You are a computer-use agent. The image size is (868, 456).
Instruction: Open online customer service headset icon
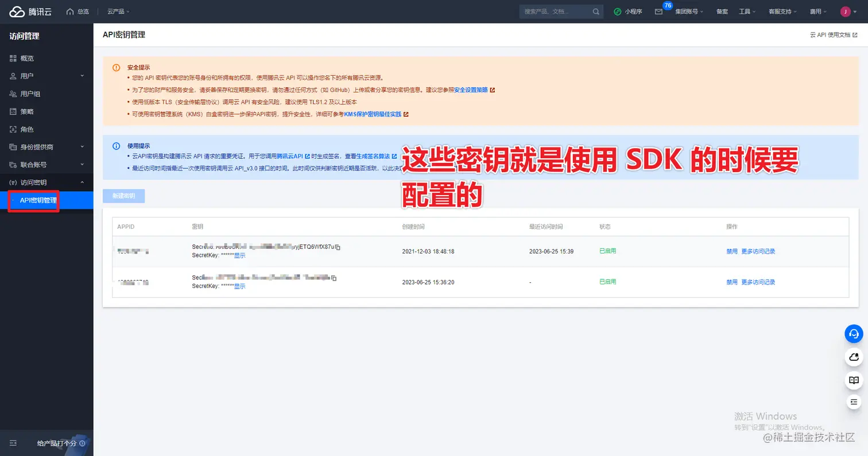pos(854,333)
